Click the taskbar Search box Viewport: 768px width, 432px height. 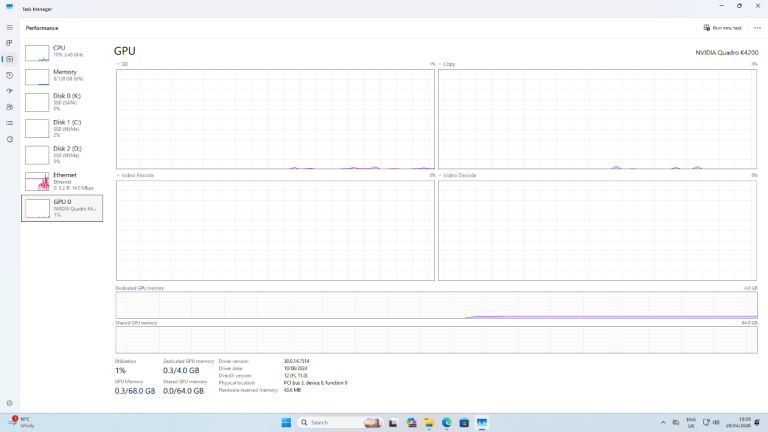click(x=333, y=423)
